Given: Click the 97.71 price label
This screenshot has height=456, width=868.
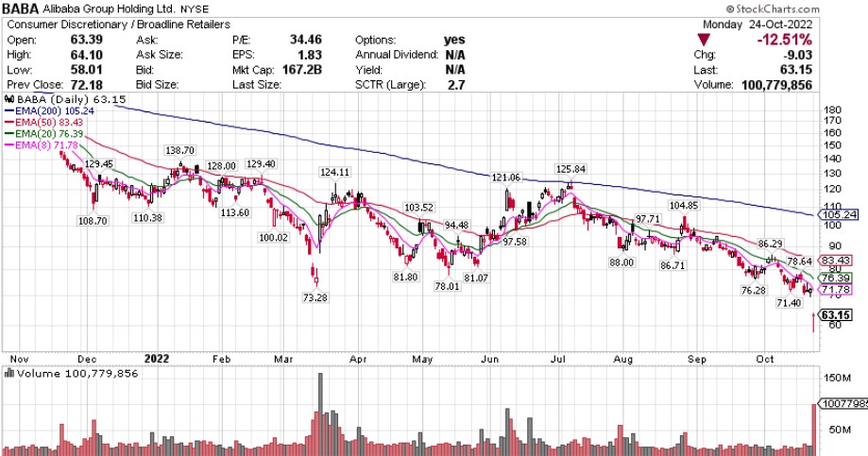Looking at the screenshot, I should click(x=648, y=219).
